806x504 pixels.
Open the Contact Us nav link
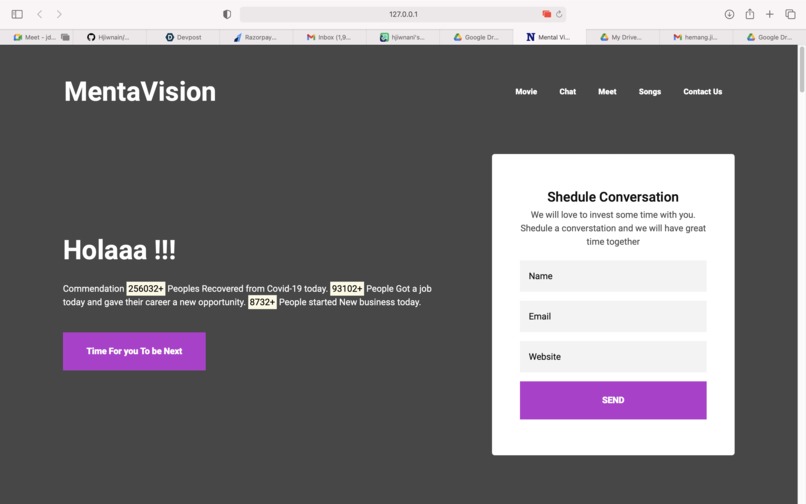(x=702, y=92)
